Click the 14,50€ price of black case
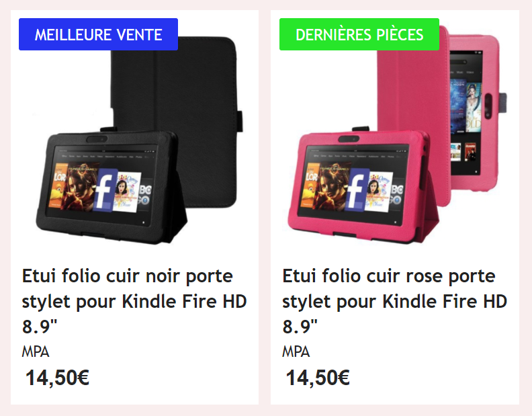This screenshot has height=416, width=532. (x=57, y=377)
